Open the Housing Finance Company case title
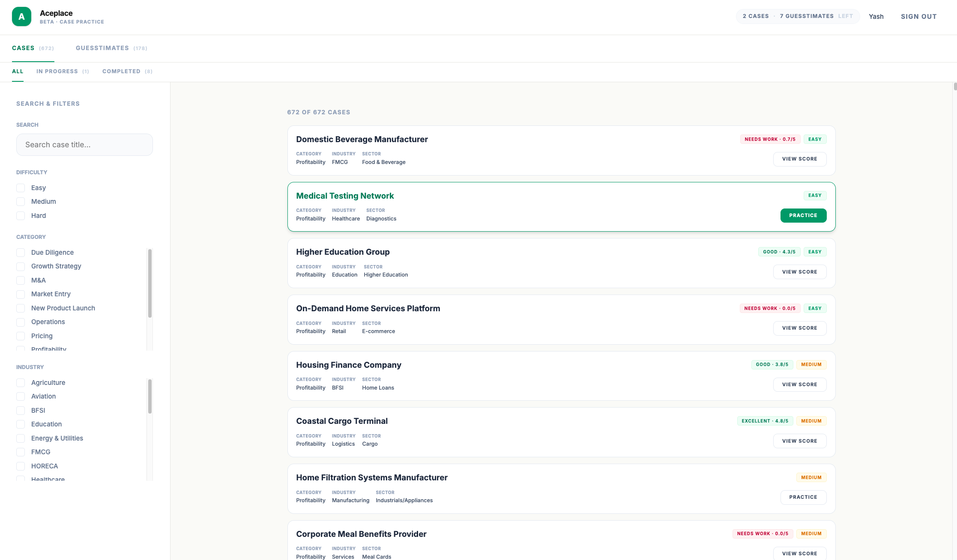This screenshot has width=957, height=560. click(x=349, y=365)
